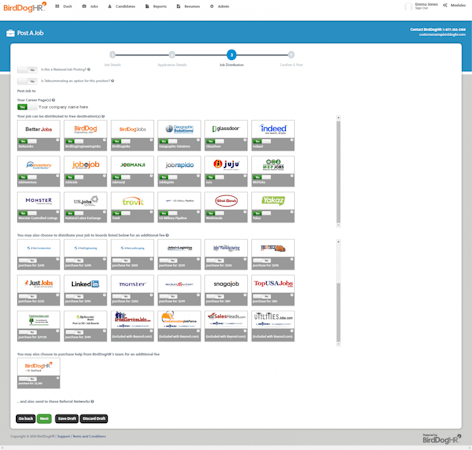Screen dimensions: 472x450
Task: Click the Utilities Jobs logo card
Action: [273, 319]
